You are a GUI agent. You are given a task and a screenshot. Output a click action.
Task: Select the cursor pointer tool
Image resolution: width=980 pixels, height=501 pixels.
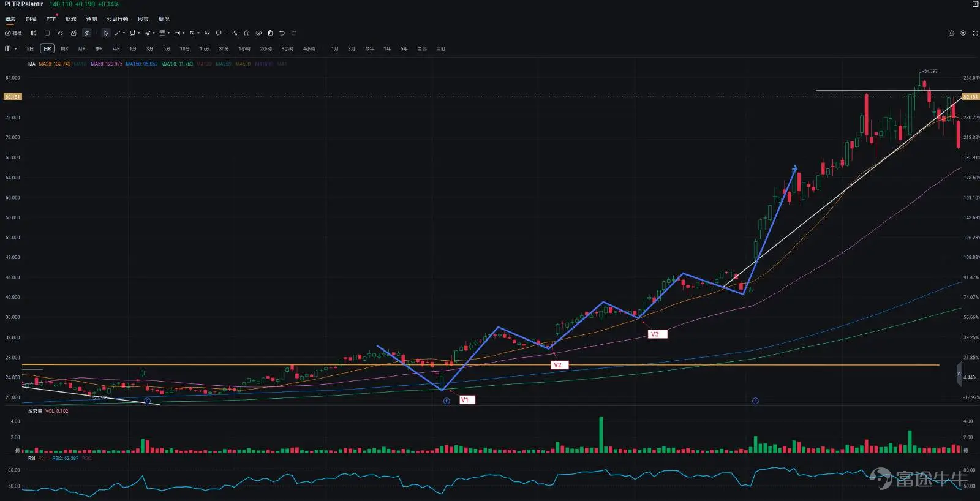coord(105,33)
